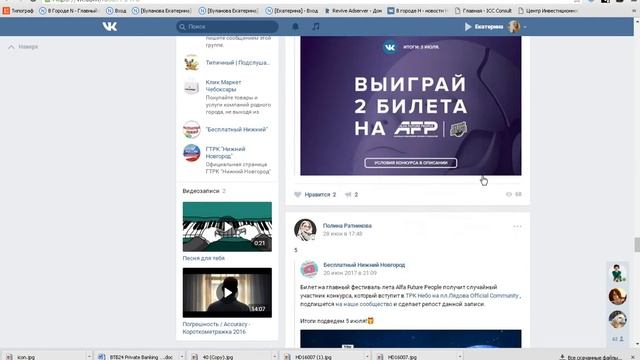Open the [Екатерина] - Вход bookmark
This screenshot has height=360, width=640.
tap(291, 11)
